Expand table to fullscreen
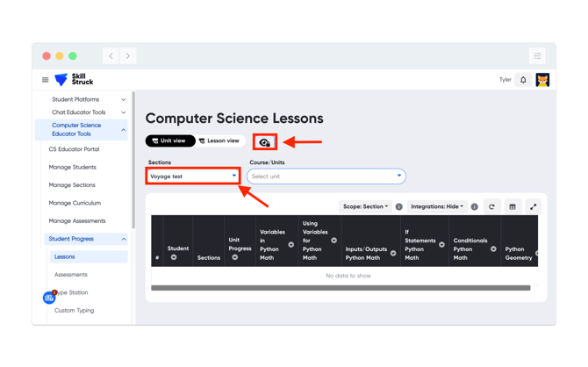Screen dimensions: 588x367 point(533,206)
